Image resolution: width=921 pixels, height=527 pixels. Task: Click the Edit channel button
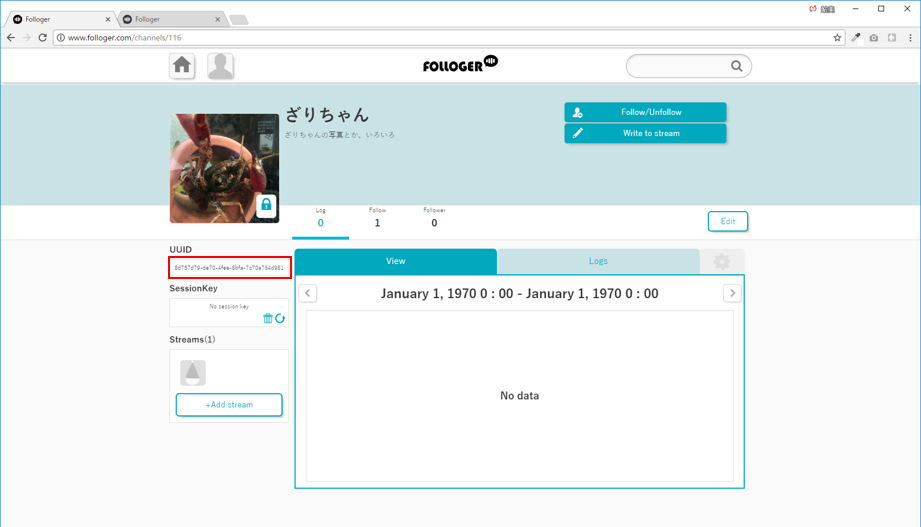[x=727, y=221]
